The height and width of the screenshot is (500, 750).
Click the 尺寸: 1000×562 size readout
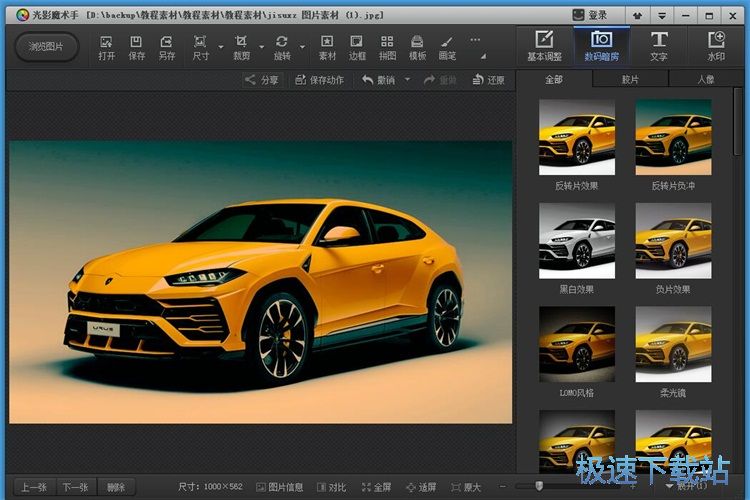click(210, 487)
